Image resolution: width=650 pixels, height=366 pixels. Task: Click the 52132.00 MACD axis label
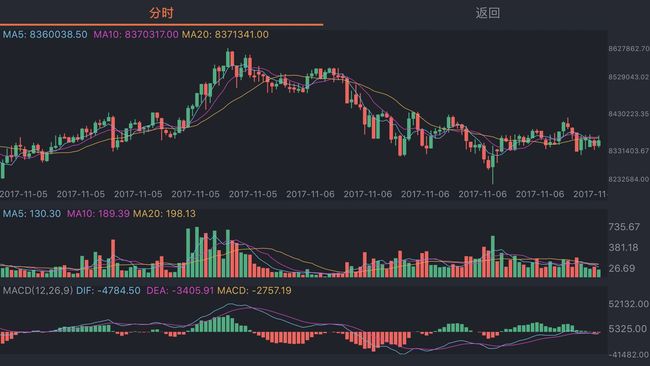[x=628, y=304]
